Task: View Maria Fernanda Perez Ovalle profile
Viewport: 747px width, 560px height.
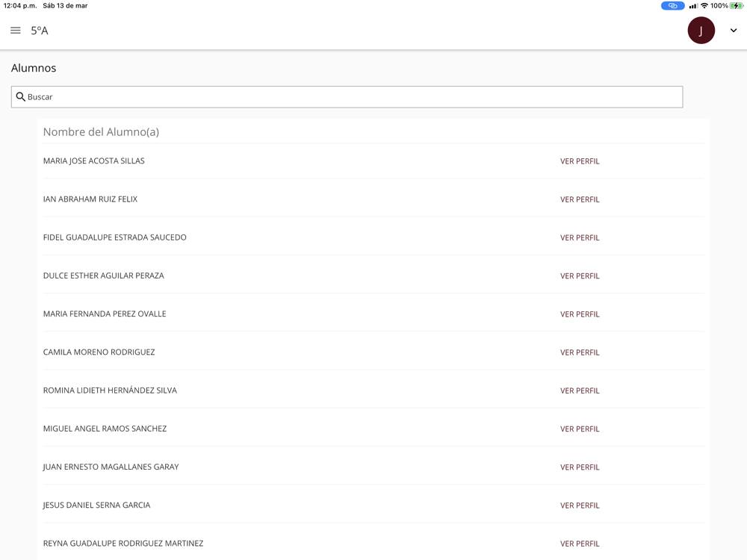Action: (x=580, y=314)
